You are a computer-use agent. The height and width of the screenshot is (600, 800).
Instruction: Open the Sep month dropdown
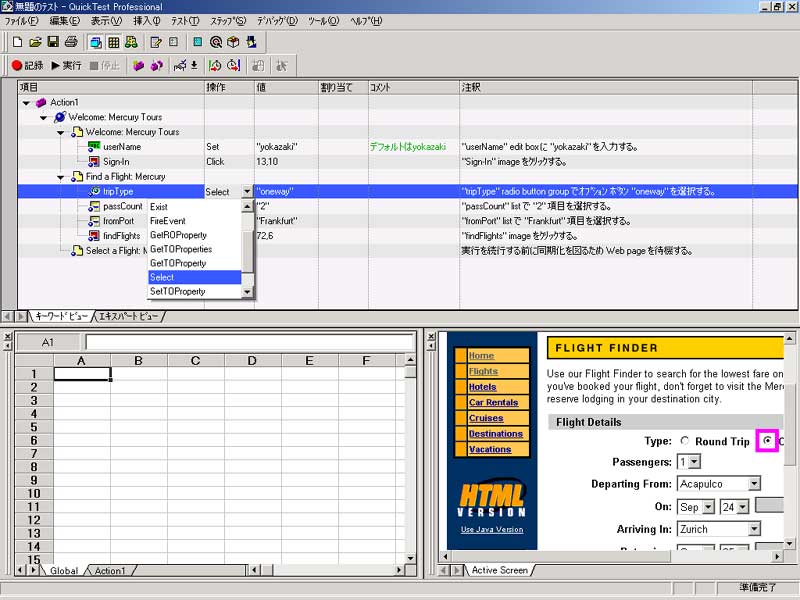[x=708, y=507]
